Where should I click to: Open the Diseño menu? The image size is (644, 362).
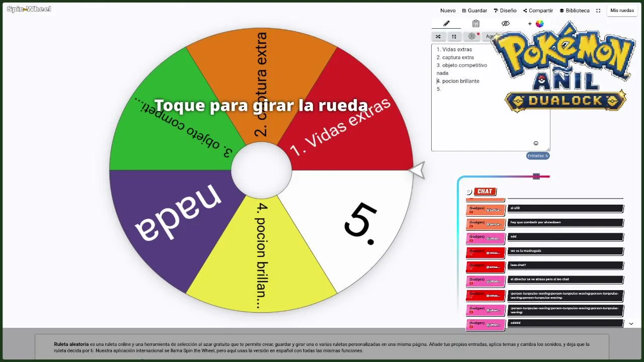505,11
